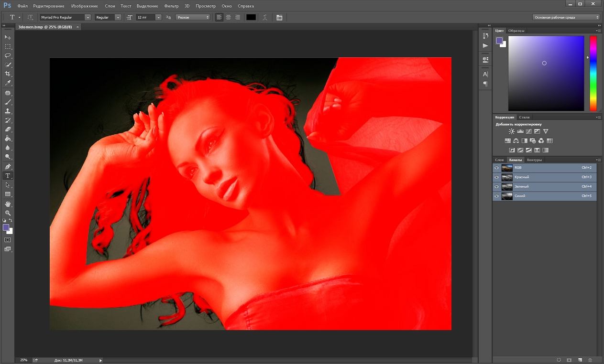Toggle visibility of the Синий channel
Viewport: 604px width, 364px height.
496,196
